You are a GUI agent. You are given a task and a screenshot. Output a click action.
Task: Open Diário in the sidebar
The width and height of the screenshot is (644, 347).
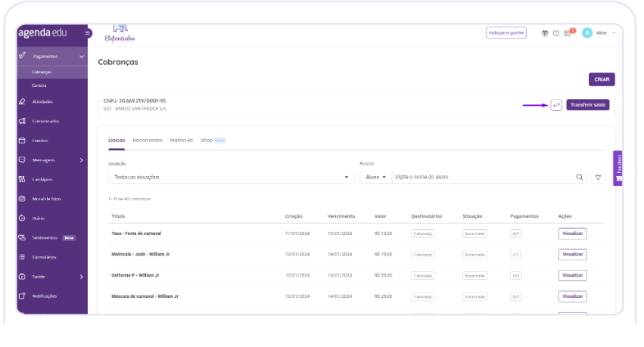click(38, 218)
